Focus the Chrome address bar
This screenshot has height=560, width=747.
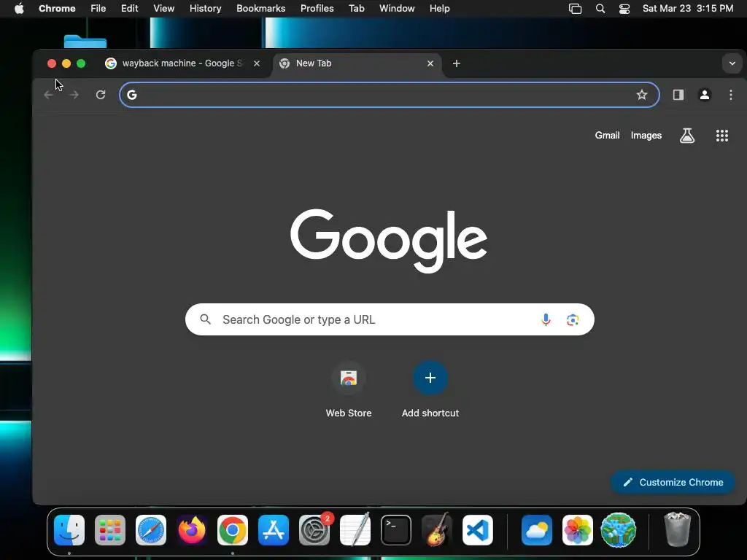tap(389, 95)
